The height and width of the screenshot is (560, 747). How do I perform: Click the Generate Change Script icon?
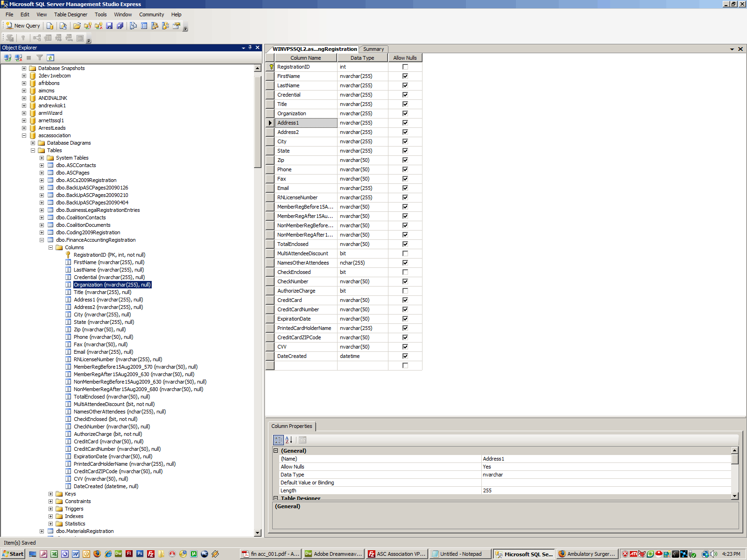click(10, 38)
